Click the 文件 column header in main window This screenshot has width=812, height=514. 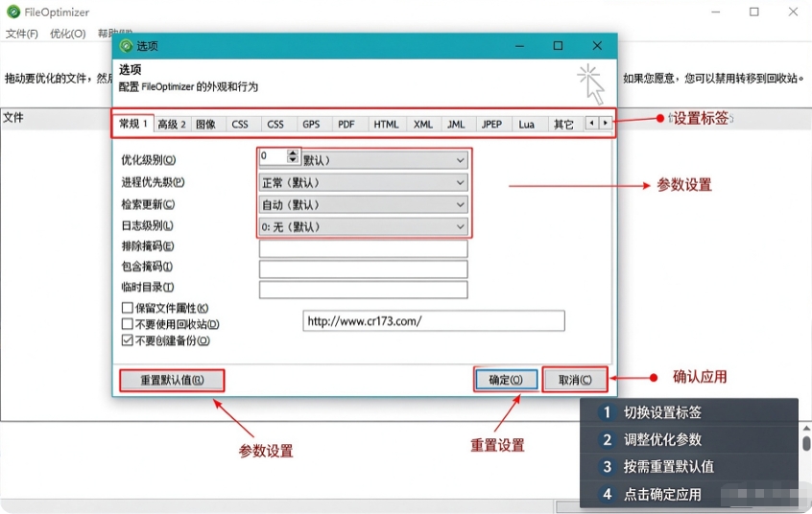13,118
